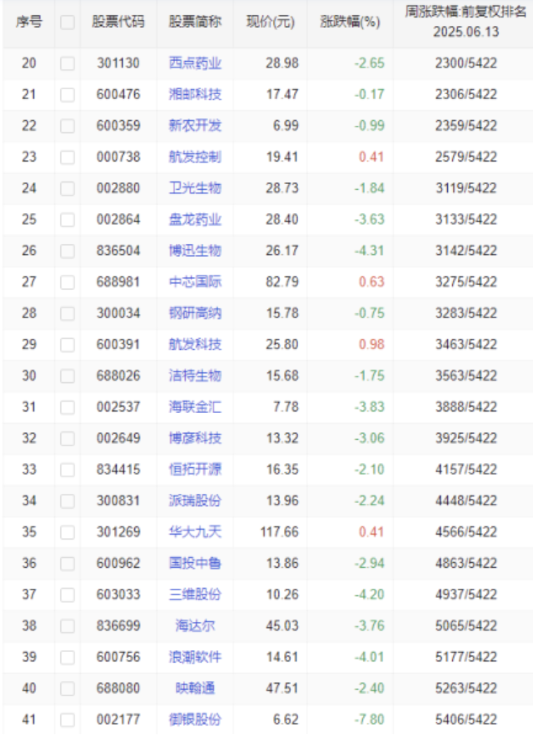The width and height of the screenshot is (533, 756).
Task: Toggle the select-all checkbox in header
Action: pyautogui.click(x=68, y=22)
